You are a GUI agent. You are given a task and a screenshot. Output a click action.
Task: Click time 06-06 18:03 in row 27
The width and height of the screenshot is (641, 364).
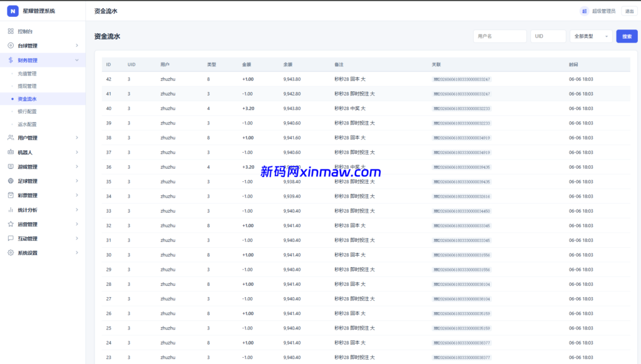click(581, 299)
